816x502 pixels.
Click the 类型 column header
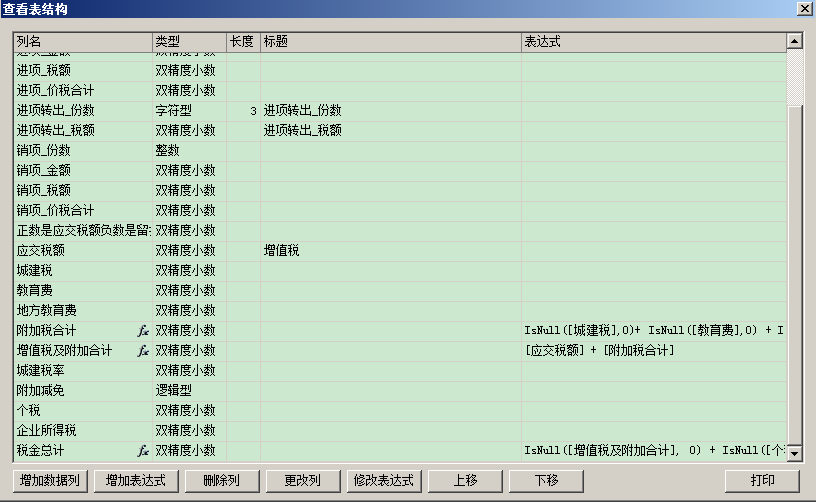pyautogui.click(x=189, y=42)
